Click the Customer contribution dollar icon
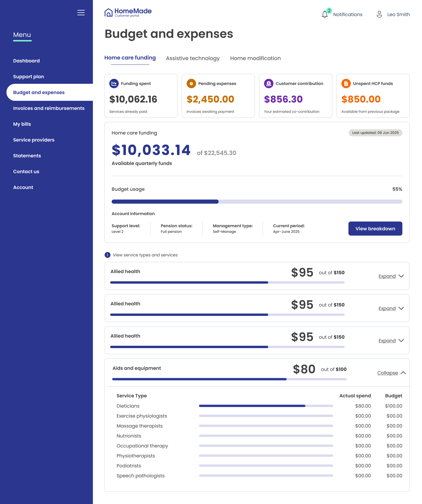Viewport: 422px width, 504px height. [269, 84]
